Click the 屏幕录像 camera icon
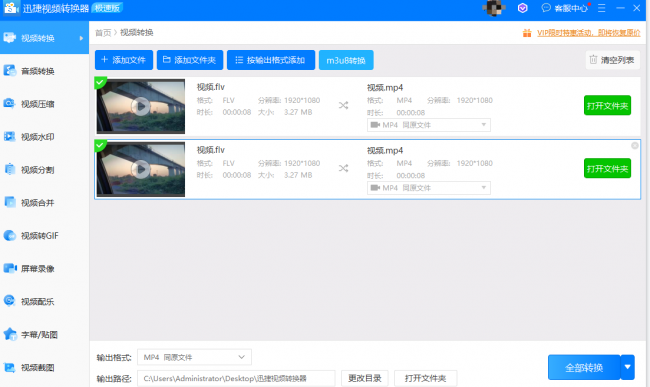The height and width of the screenshot is (387, 650). pyautogui.click(x=10, y=268)
